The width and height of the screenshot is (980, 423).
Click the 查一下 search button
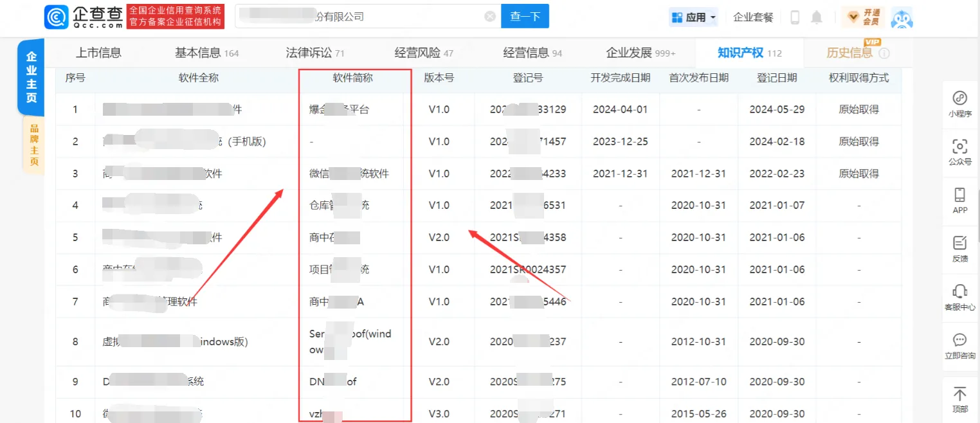[x=525, y=15]
